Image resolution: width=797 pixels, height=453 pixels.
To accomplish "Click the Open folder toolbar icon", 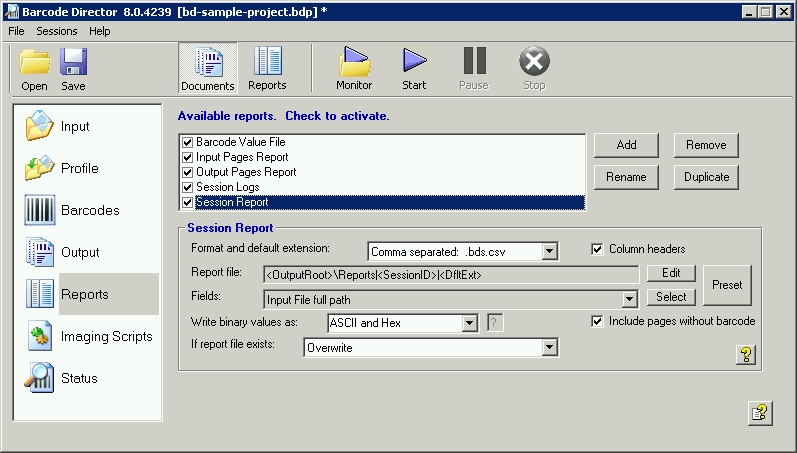I will pyautogui.click(x=34, y=67).
